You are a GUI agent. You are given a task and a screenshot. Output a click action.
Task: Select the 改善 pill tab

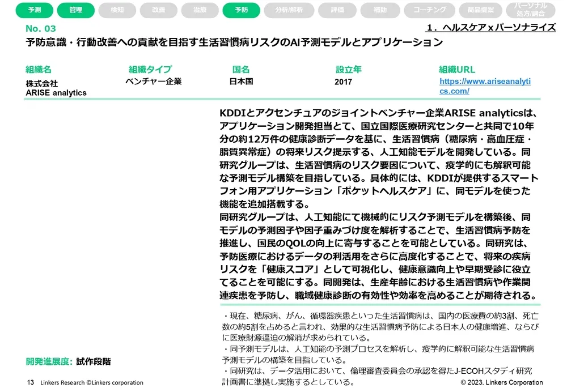(x=158, y=10)
